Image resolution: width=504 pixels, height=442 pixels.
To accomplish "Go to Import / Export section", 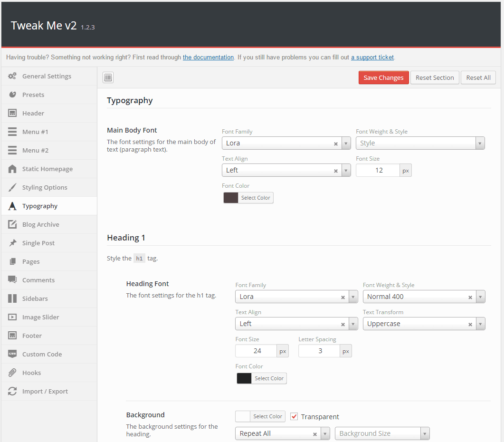I will click(45, 391).
